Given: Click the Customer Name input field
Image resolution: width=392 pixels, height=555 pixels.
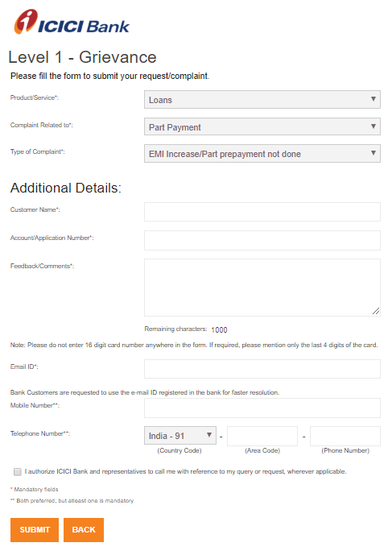Looking at the screenshot, I should (262, 212).
